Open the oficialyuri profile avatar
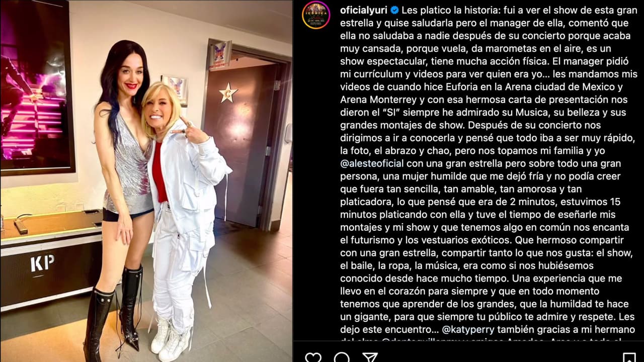 [x=316, y=15]
